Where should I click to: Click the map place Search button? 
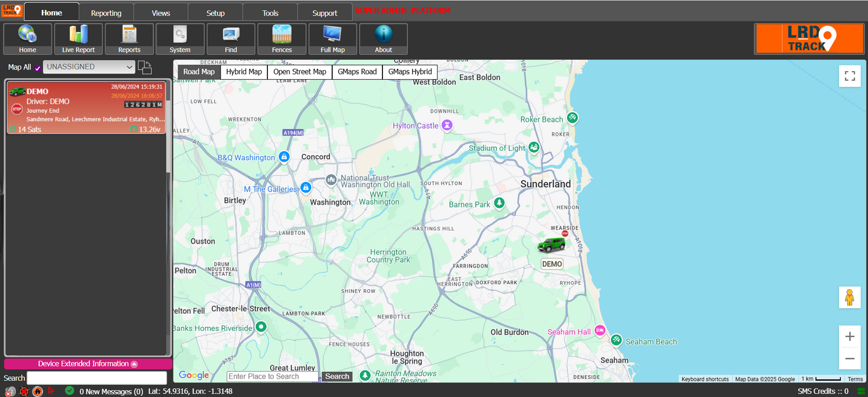click(337, 376)
